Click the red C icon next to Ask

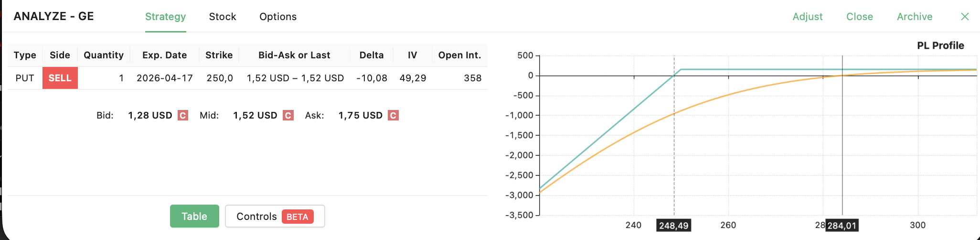[x=393, y=115]
